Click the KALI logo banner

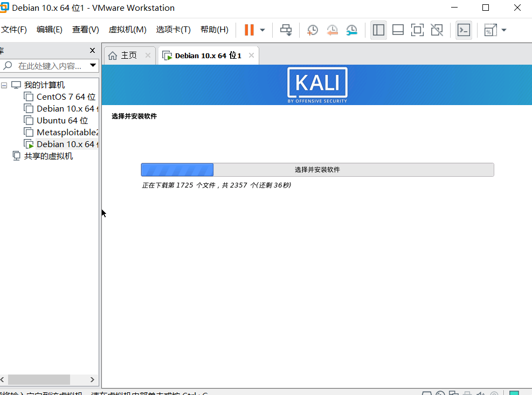[317, 85]
